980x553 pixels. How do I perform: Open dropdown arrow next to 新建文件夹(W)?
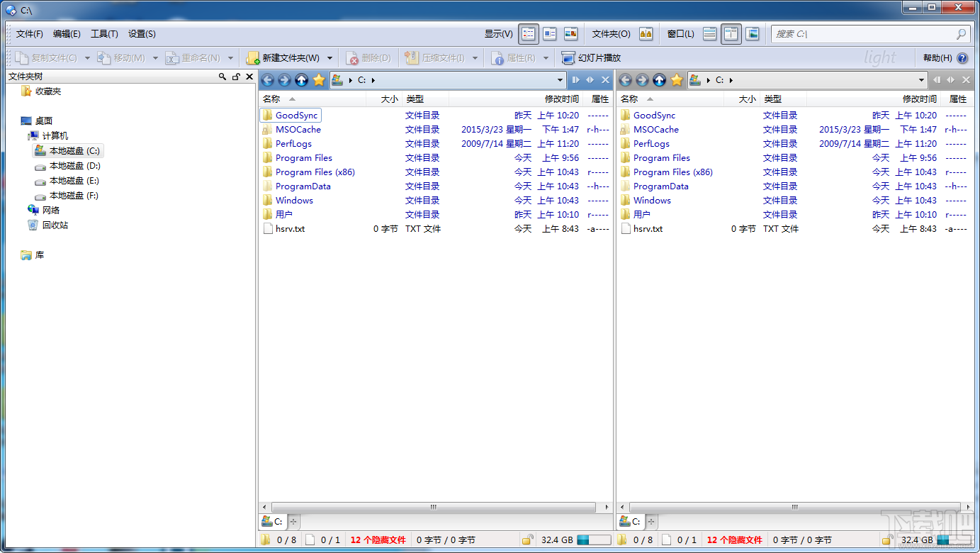330,58
